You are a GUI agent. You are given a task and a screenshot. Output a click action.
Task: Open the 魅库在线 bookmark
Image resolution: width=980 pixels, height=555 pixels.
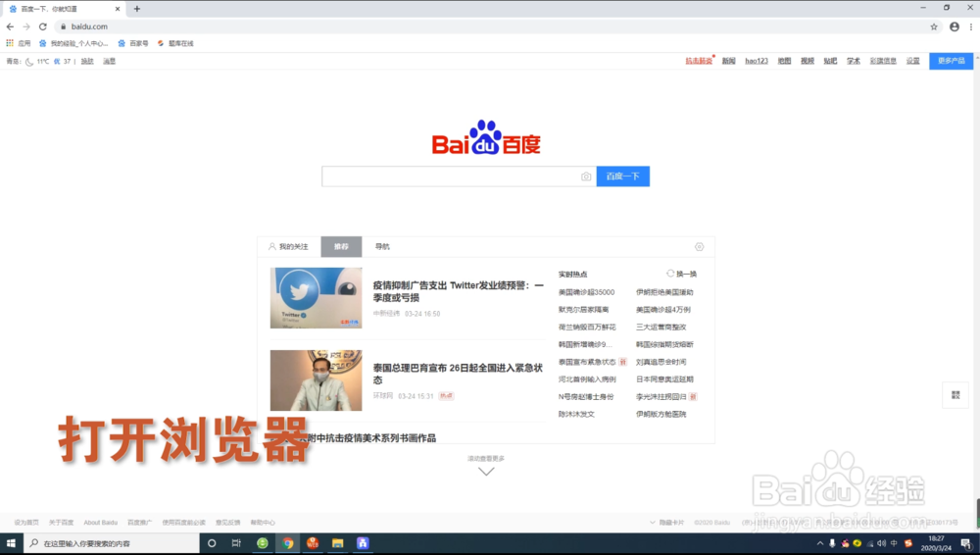pos(175,43)
